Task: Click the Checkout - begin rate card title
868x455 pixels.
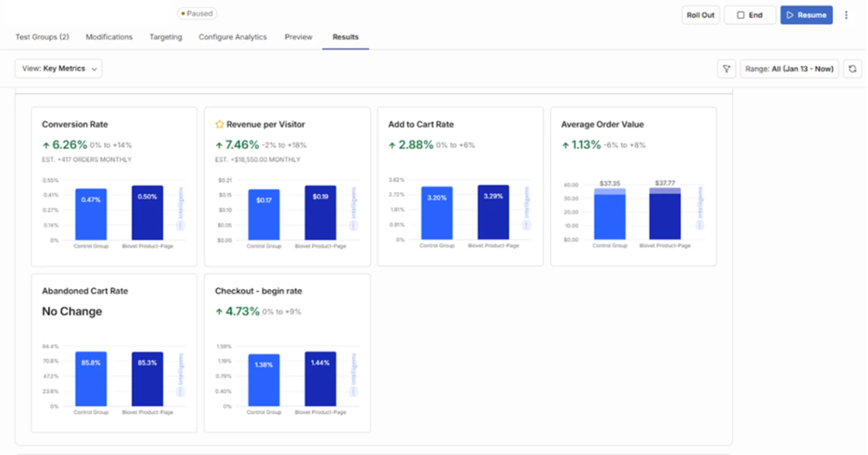Action: 258,291
